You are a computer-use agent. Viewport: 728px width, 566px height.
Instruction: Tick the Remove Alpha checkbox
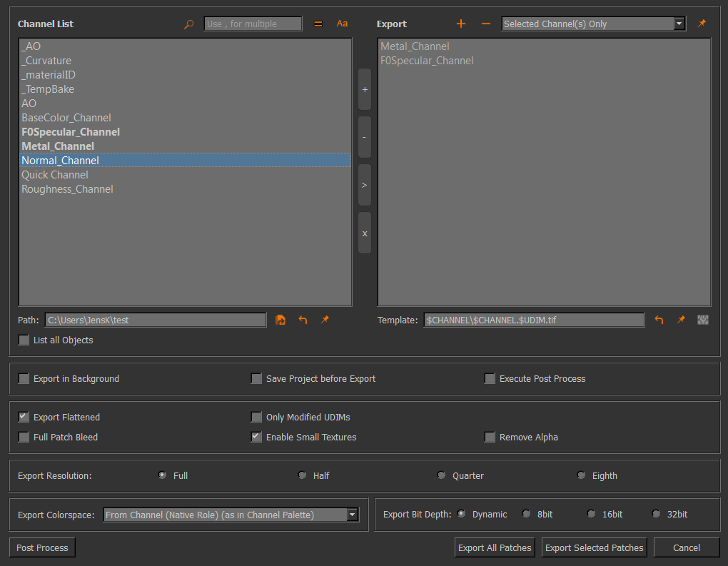point(490,438)
